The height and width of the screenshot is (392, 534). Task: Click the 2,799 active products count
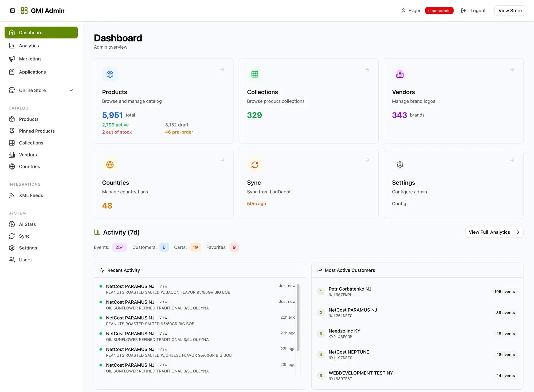click(115, 125)
